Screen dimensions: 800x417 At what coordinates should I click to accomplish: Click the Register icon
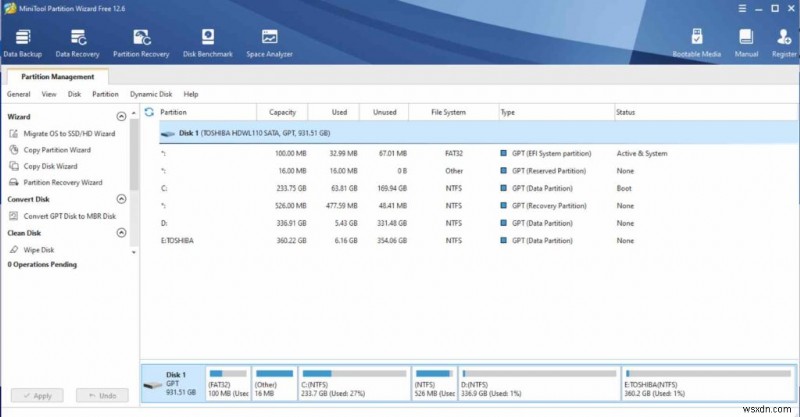782,42
